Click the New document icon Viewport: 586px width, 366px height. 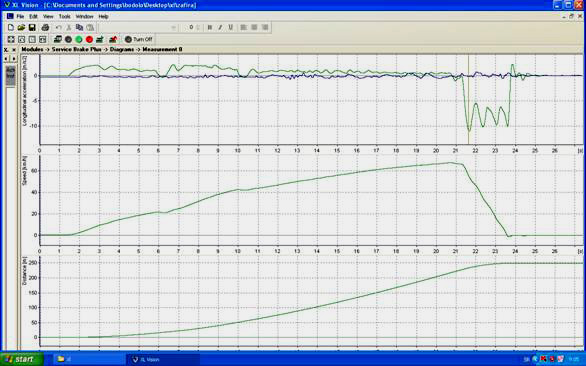[x=11, y=27]
